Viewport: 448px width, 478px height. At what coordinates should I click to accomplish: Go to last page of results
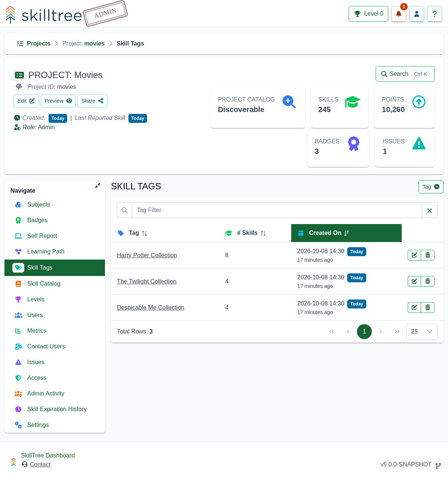pyautogui.click(x=397, y=332)
